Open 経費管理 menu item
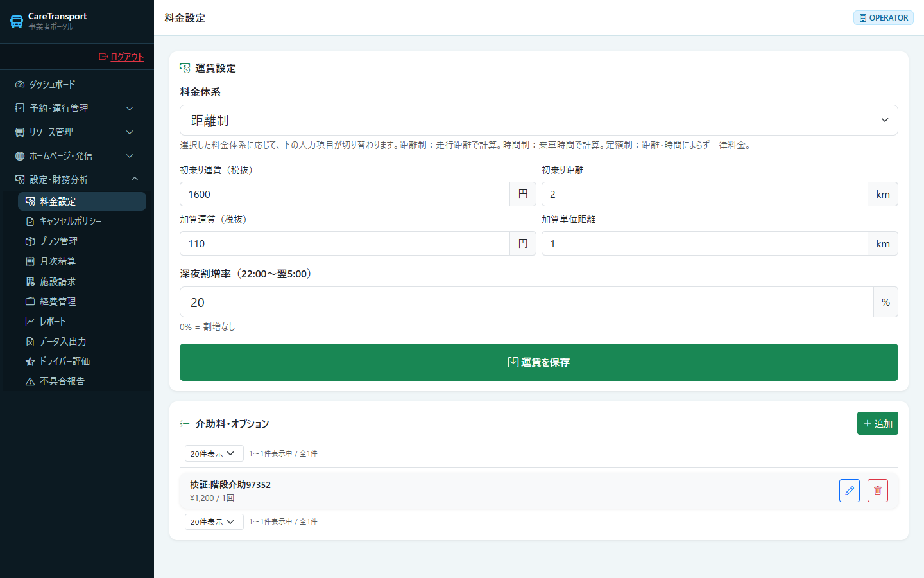Viewport: 924px width, 578px height. pos(82,301)
